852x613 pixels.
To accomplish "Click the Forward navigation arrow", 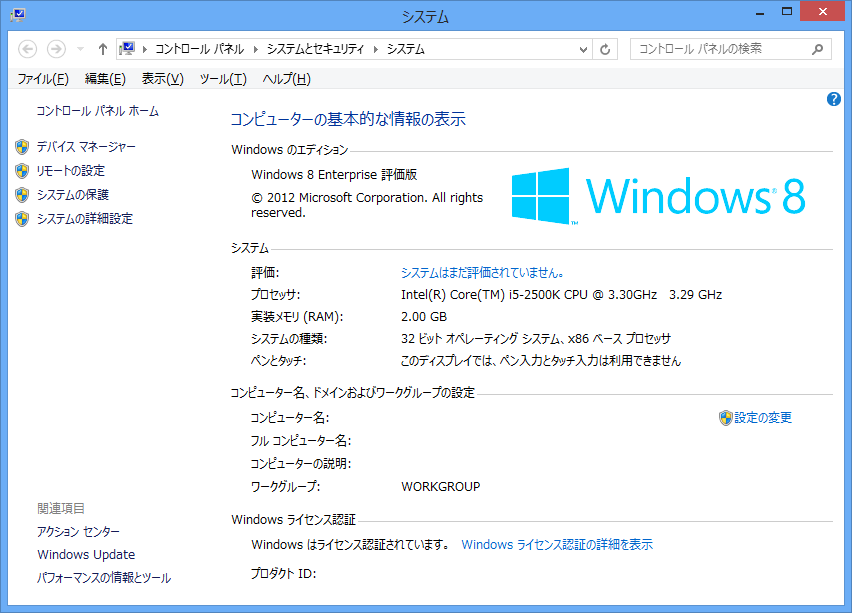I will tap(56, 49).
